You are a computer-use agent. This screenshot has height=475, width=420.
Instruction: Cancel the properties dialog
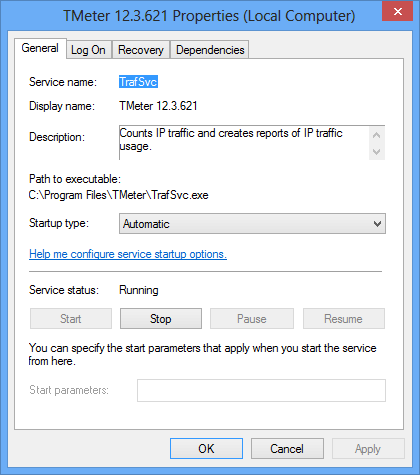pos(287,449)
